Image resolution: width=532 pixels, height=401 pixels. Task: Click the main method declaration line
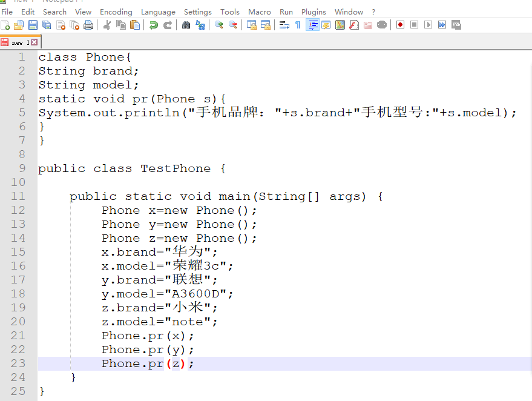point(226,196)
